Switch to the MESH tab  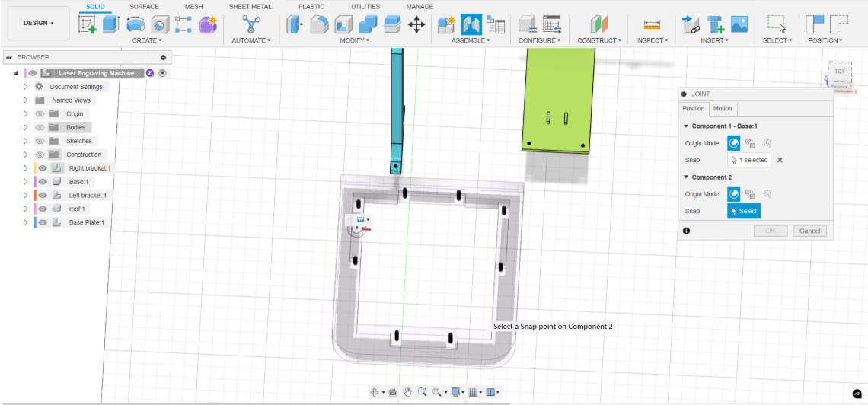pyautogui.click(x=193, y=7)
